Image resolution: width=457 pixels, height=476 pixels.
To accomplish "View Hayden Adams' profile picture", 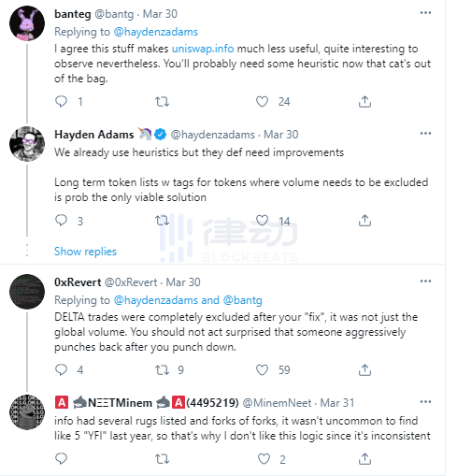I will (x=27, y=144).
